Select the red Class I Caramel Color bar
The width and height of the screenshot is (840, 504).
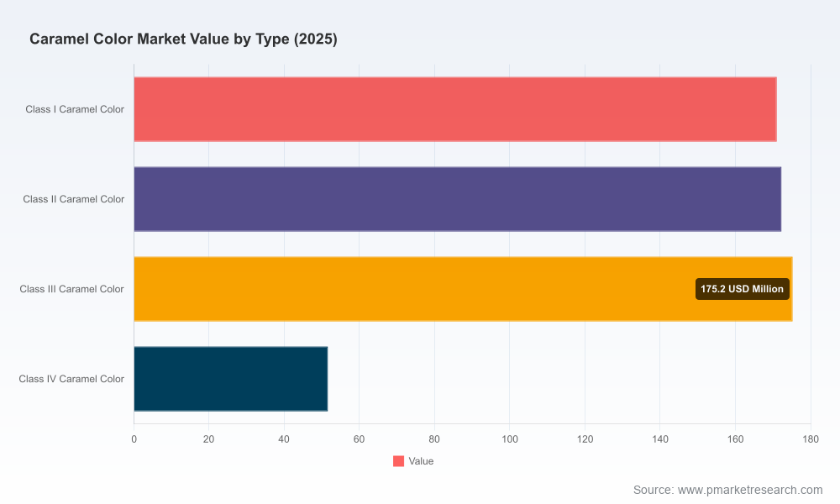454,109
